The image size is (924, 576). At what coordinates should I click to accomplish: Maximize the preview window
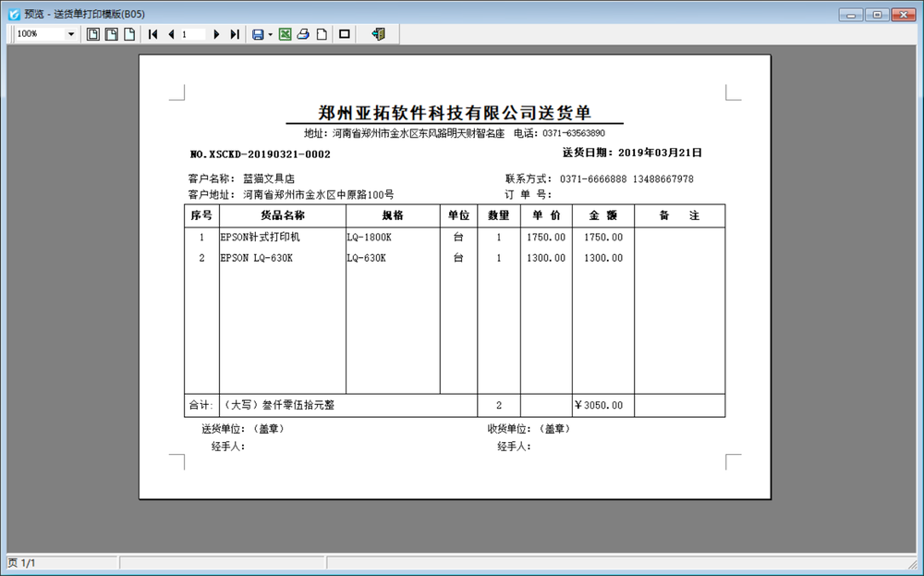pos(876,14)
